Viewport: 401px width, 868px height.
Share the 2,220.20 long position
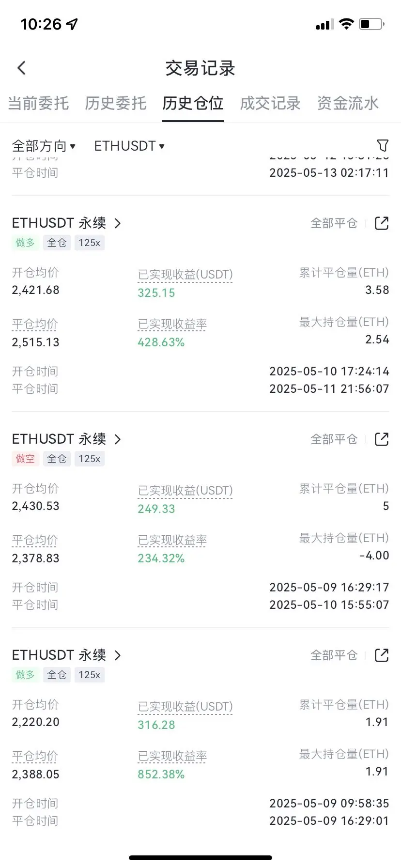[382, 655]
